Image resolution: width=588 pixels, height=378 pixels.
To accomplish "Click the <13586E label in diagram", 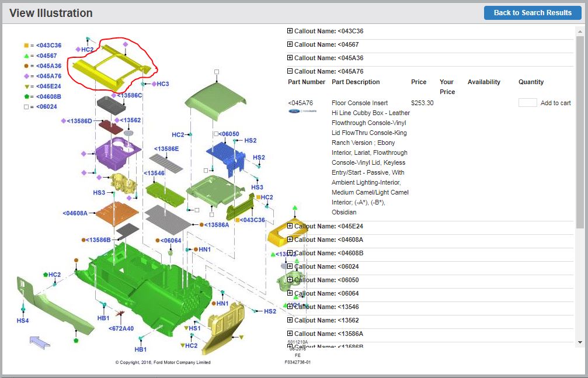I will 166,148.
